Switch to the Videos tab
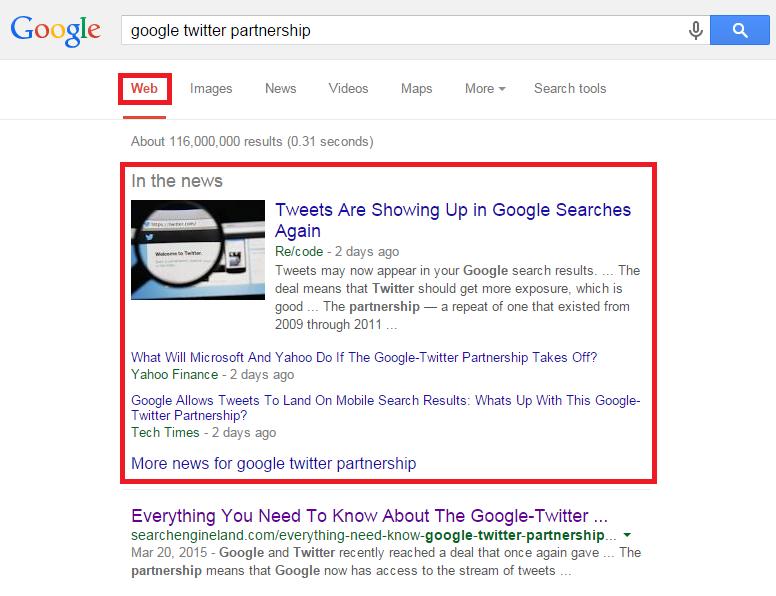Viewport: 776px width, 596px height. pyautogui.click(x=348, y=89)
